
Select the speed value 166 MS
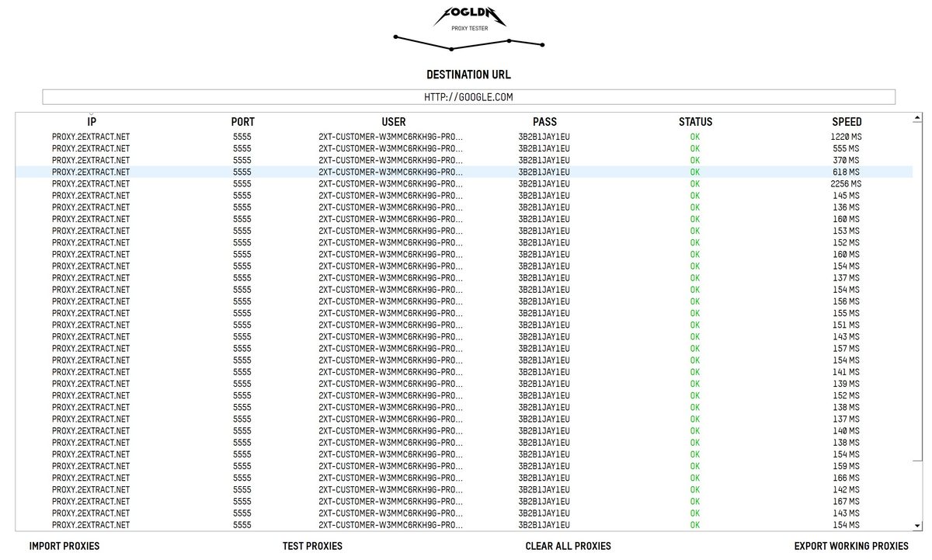tap(846, 478)
